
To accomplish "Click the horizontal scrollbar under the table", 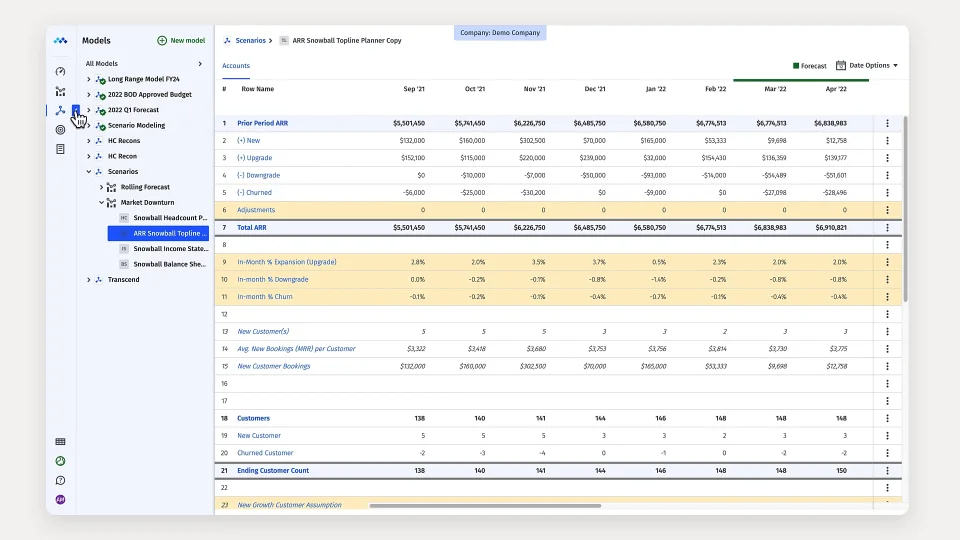I will 485,506.
